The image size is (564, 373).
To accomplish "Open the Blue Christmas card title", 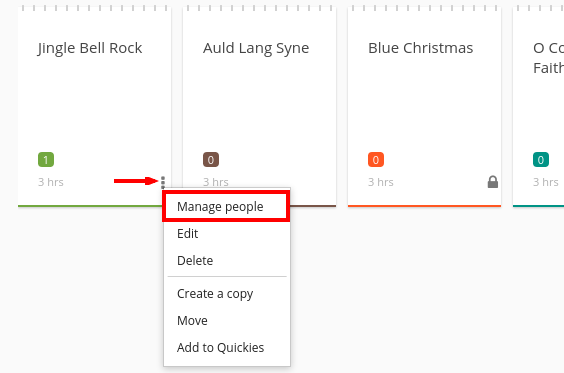I will [x=420, y=48].
